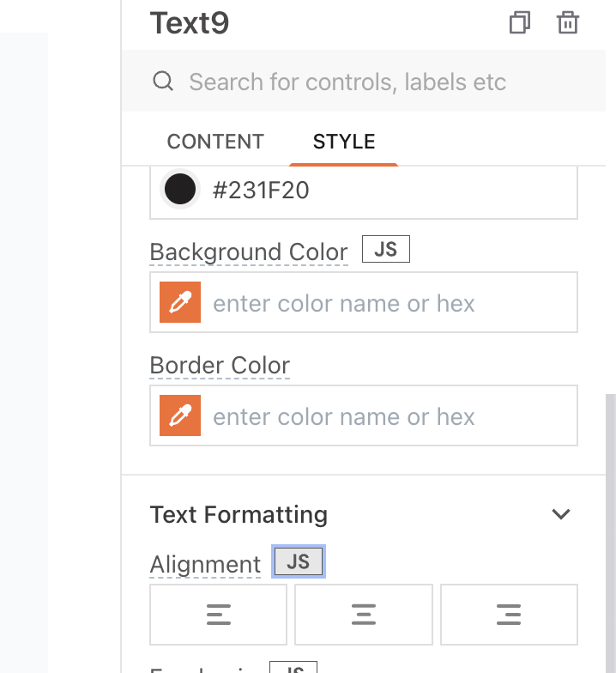Switch to the CONTENT tab
The width and height of the screenshot is (616, 673).
pyautogui.click(x=215, y=142)
